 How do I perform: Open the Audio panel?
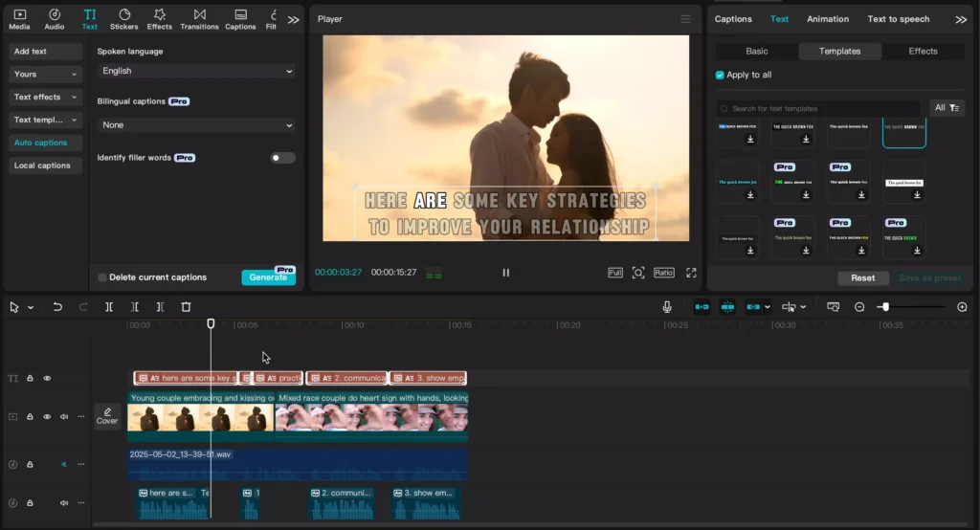tap(55, 19)
